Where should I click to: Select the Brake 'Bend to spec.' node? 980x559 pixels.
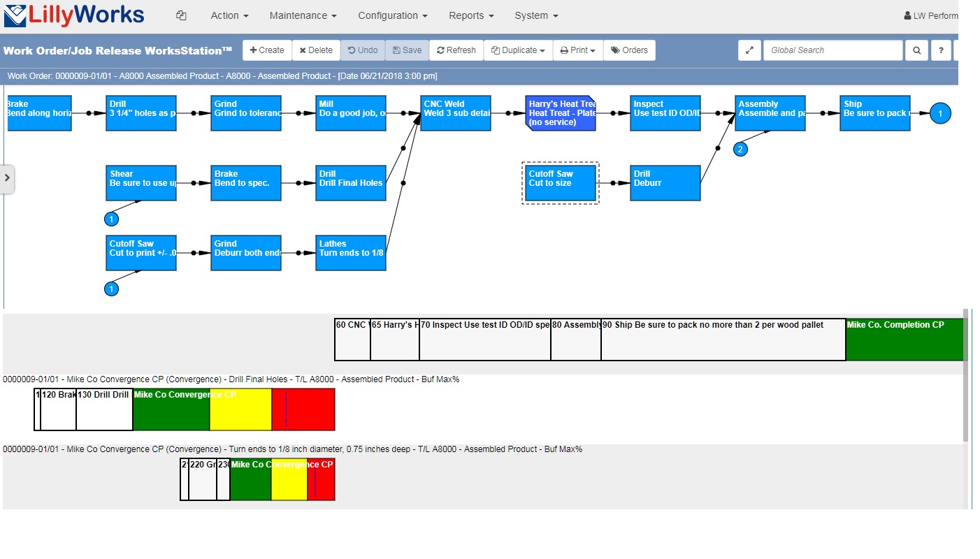[x=246, y=183]
